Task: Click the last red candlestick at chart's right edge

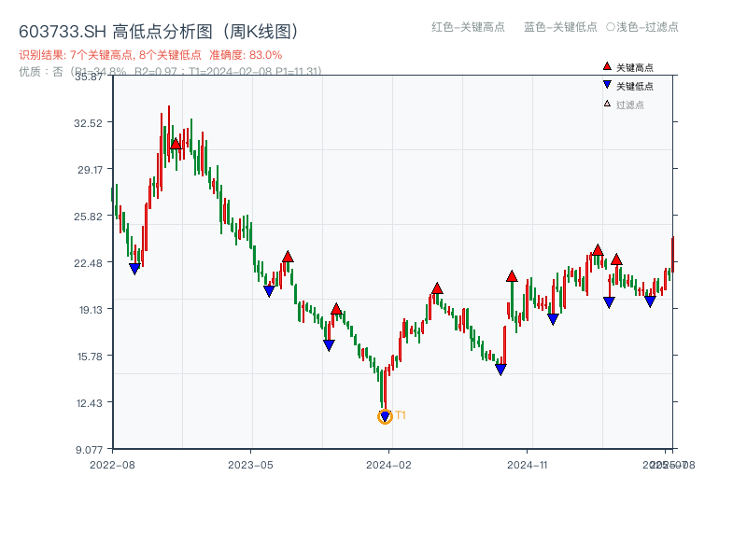Action: pos(672,254)
